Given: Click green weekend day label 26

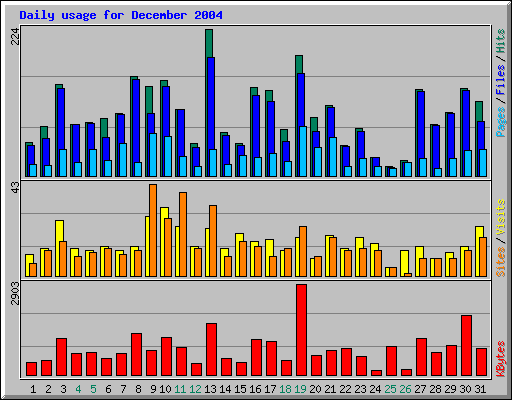Looking at the screenshot, I should pyautogui.click(x=405, y=389).
